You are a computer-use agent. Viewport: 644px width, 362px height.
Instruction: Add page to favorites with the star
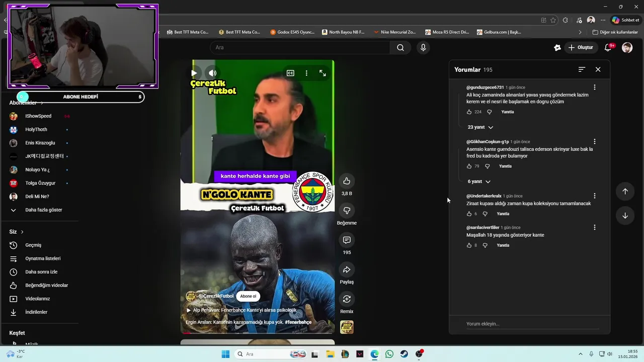click(x=553, y=20)
